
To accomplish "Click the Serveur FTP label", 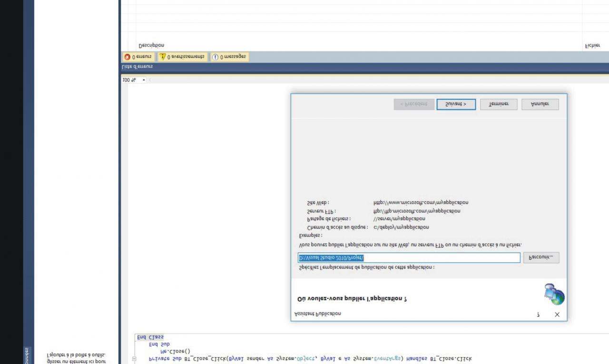I will pyautogui.click(x=322, y=211).
